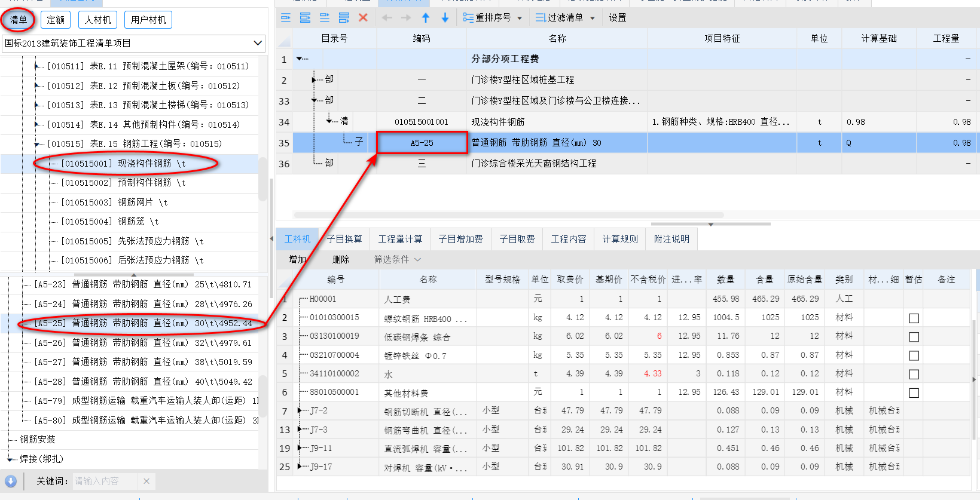This screenshot has height=500, width=980.
Task: Click the 定额 button
Action: pyautogui.click(x=56, y=20)
